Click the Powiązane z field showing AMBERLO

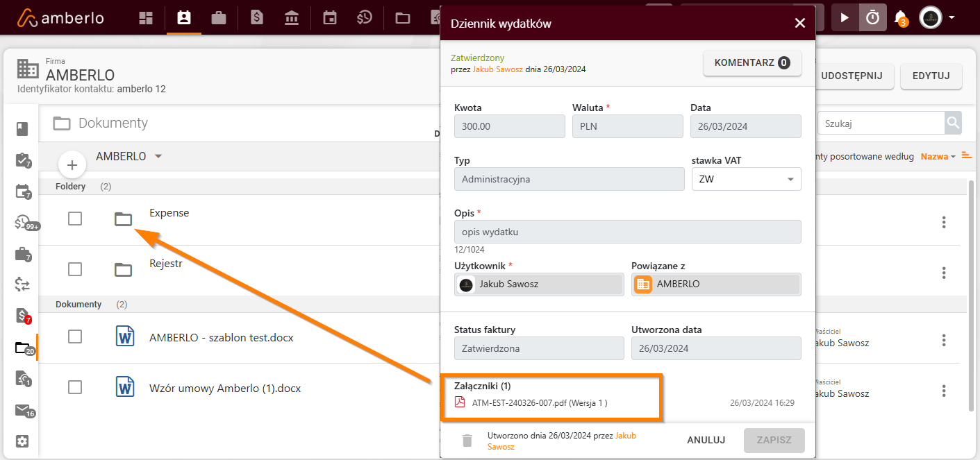716,284
